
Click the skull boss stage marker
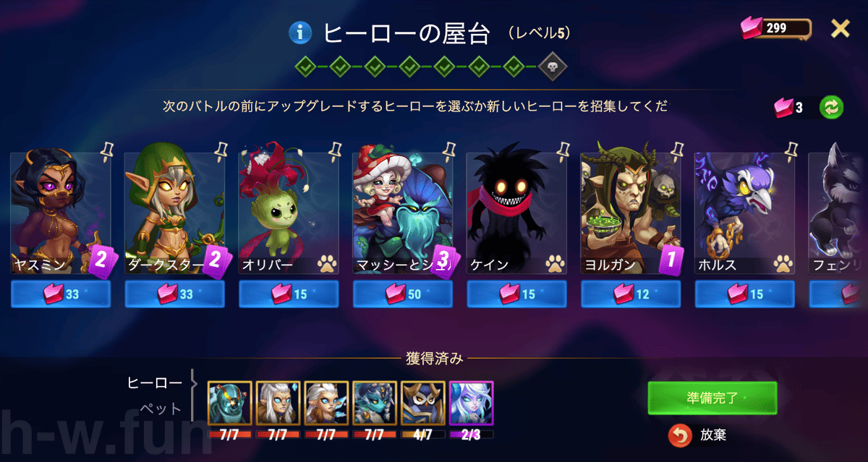coord(553,67)
